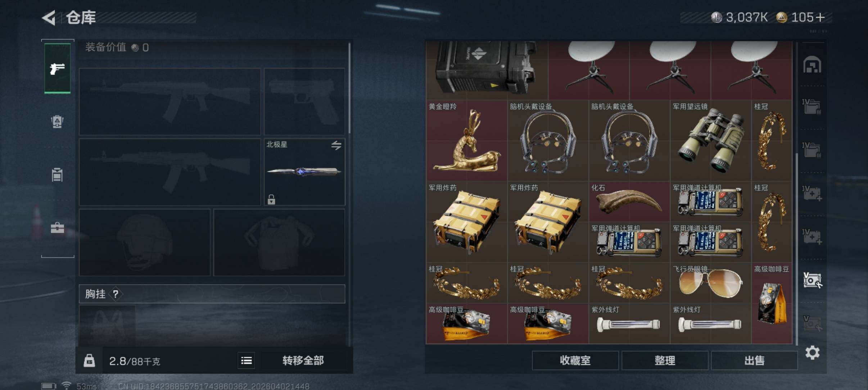This screenshot has height=390, width=868.
Task: Select the weapons pistol tab icon
Action: click(58, 68)
